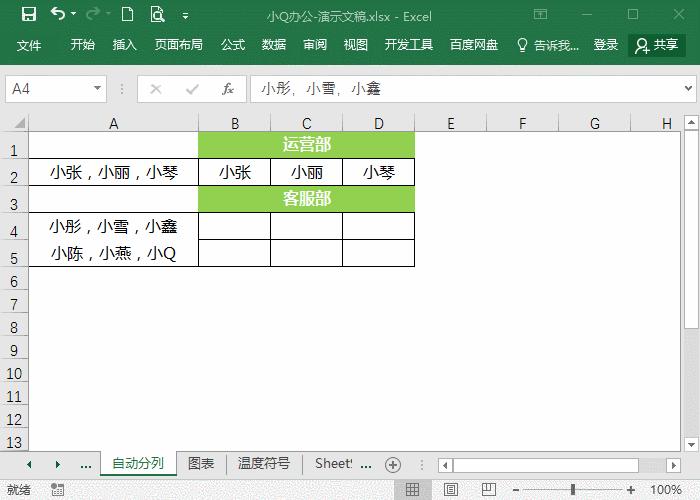Viewport: 700px width, 500px height.
Task: Create a new blank workbook icon
Action: 128,14
